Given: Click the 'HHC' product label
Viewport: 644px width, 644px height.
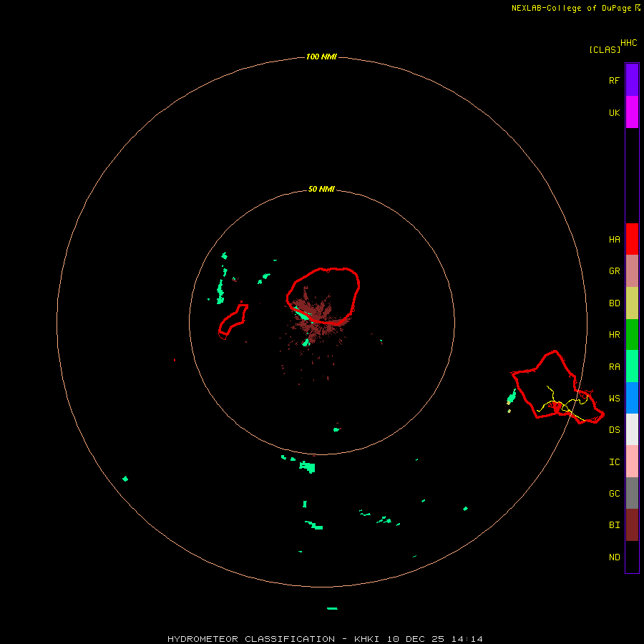Looking at the screenshot, I should [629, 43].
